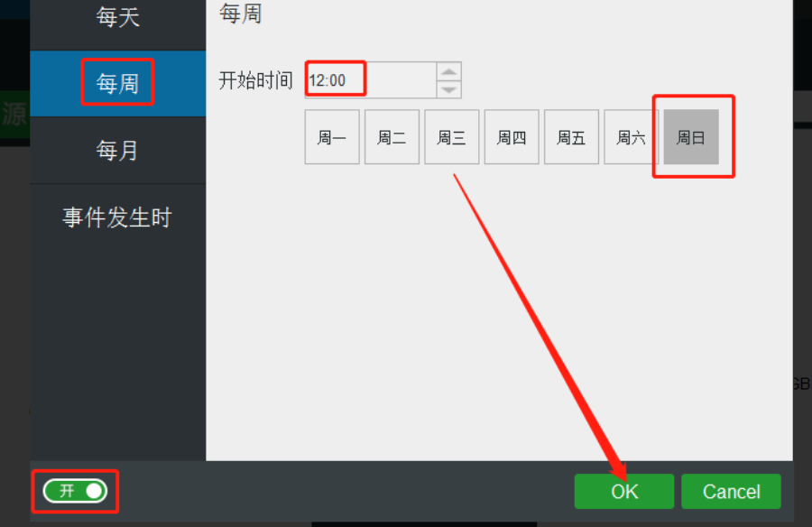Click the Cancel button
The height and width of the screenshot is (527, 812).
(x=731, y=491)
